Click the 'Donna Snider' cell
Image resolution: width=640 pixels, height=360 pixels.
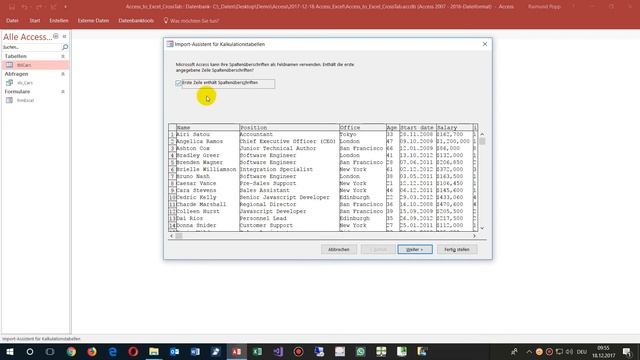[207, 225]
